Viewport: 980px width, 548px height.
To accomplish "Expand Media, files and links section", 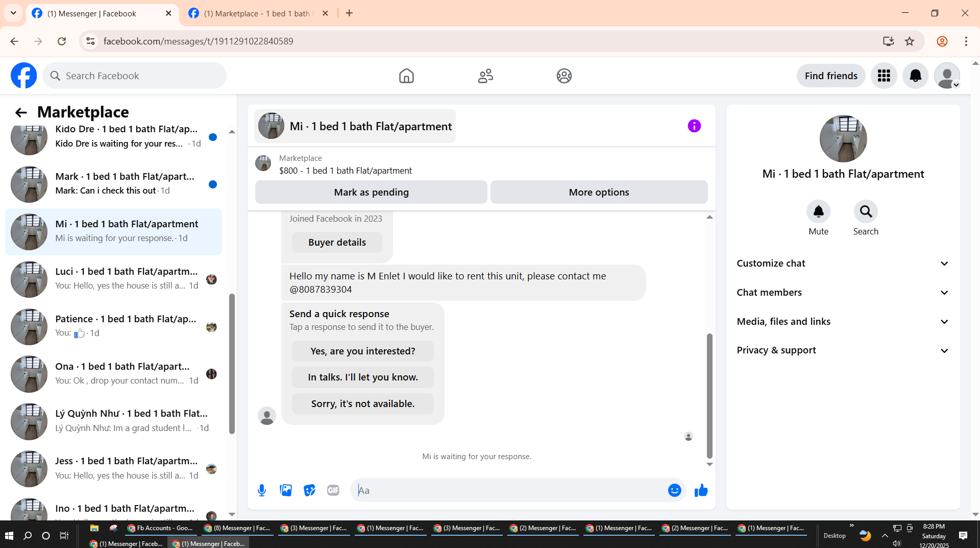I will point(843,322).
